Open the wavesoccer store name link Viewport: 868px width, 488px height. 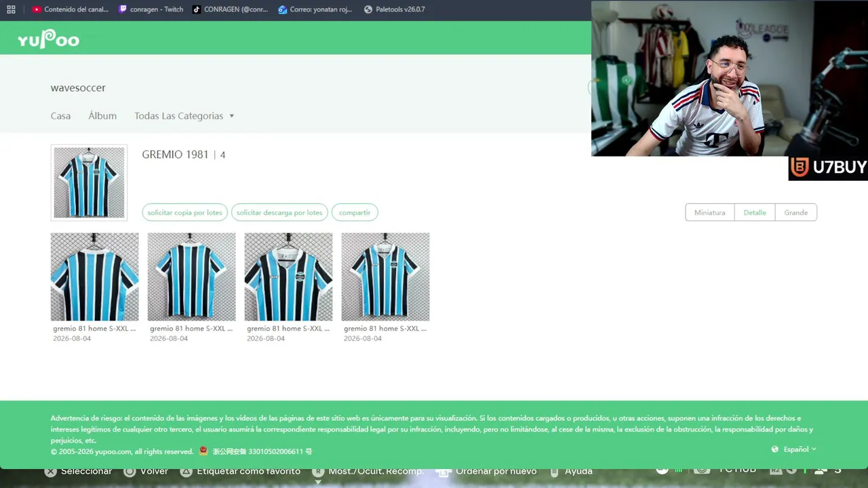pos(78,87)
